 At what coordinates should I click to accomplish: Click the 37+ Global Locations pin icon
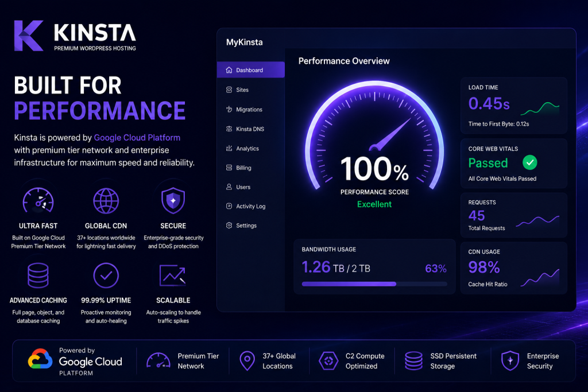pos(247,360)
